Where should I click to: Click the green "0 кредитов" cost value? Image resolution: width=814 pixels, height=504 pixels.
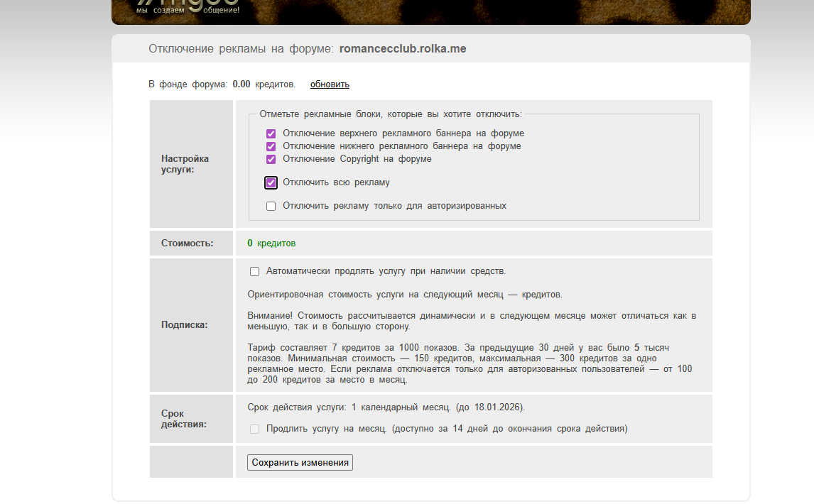271,243
